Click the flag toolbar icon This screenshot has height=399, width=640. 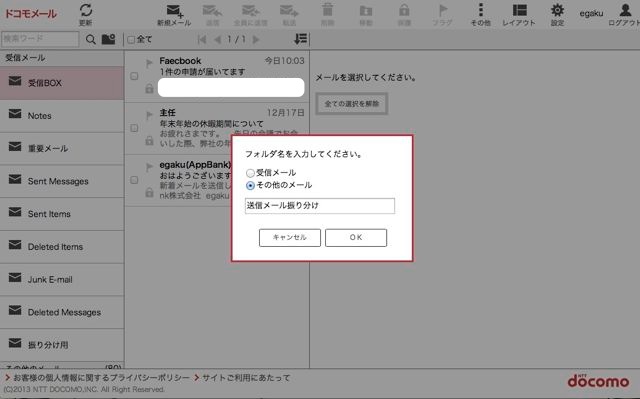point(443,10)
